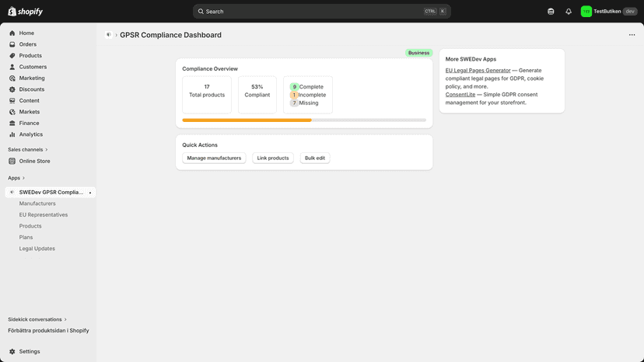Screen dimensions: 644x362
Task: Expand Sidekick conversations
Action: pos(37,319)
